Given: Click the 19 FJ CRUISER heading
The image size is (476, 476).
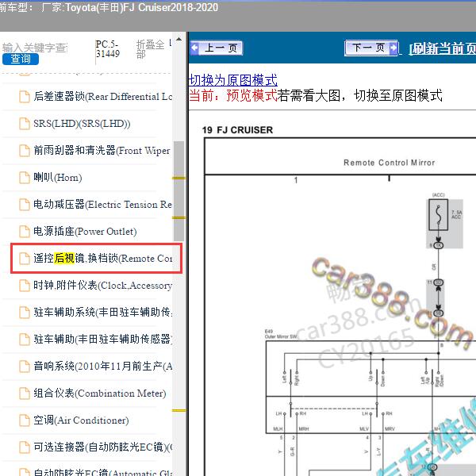Looking at the screenshot, I should tap(237, 130).
